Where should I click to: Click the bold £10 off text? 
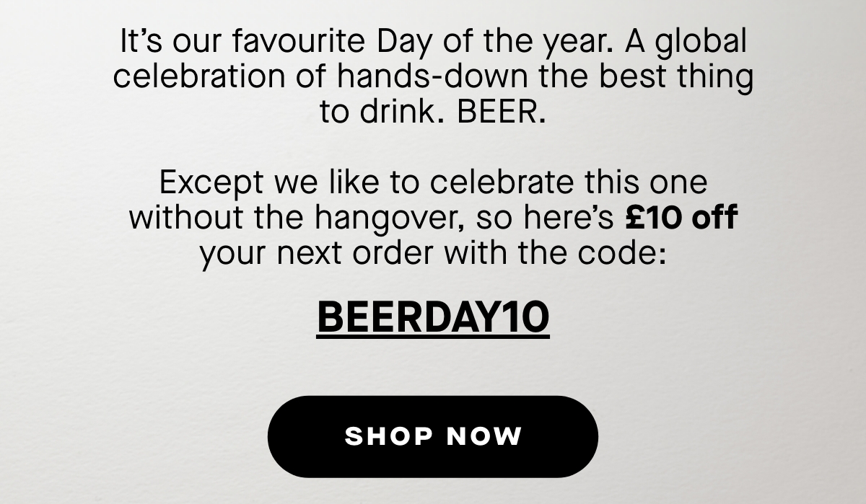[681, 218]
